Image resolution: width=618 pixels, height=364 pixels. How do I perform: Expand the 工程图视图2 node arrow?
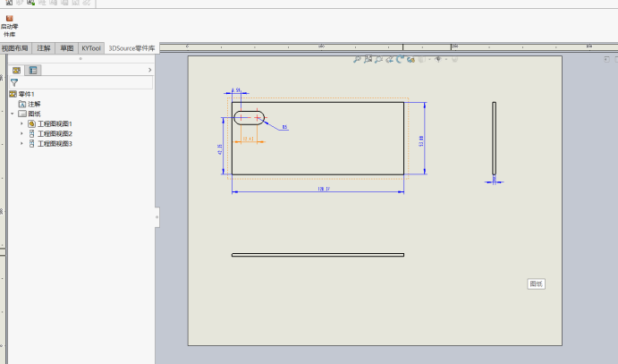pyautogui.click(x=21, y=133)
